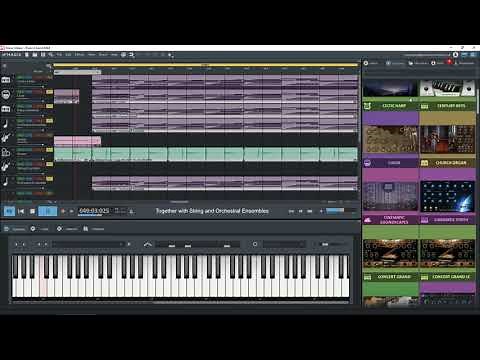Select the Church Organ instrument thumbnail
The width and height of the screenshot is (480, 360).
tap(447, 139)
